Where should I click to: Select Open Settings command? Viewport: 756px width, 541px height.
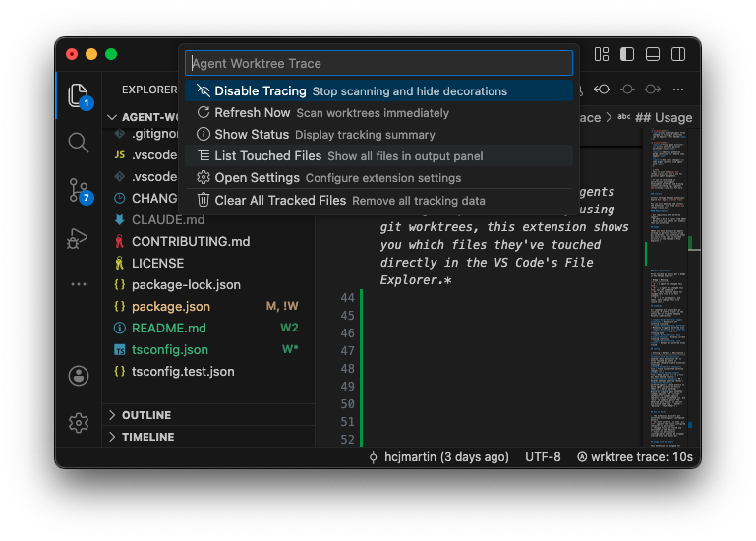(378, 178)
